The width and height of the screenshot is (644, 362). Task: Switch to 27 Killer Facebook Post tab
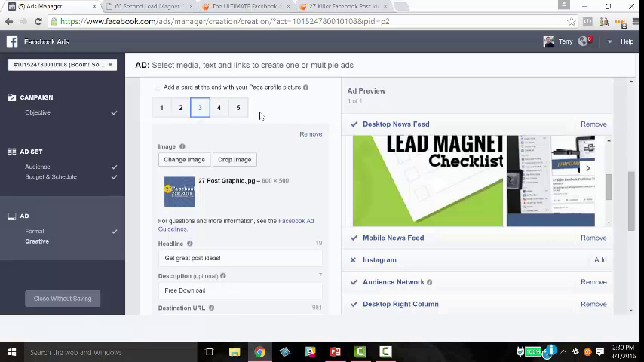point(343,7)
